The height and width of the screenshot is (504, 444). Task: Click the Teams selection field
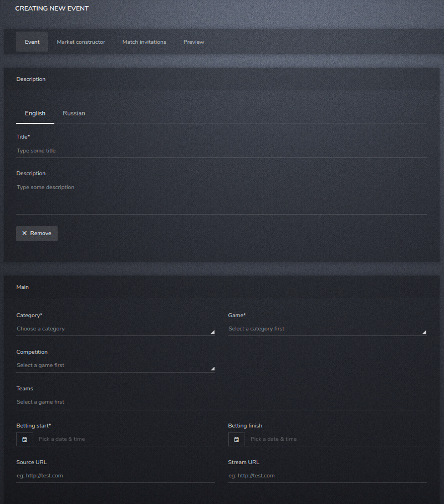point(221,402)
